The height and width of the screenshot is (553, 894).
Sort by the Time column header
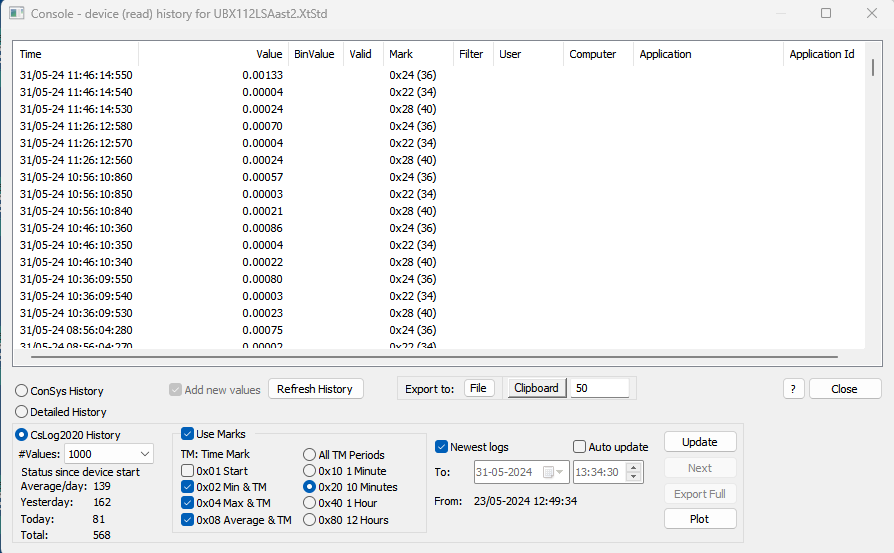tap(75, 54)
